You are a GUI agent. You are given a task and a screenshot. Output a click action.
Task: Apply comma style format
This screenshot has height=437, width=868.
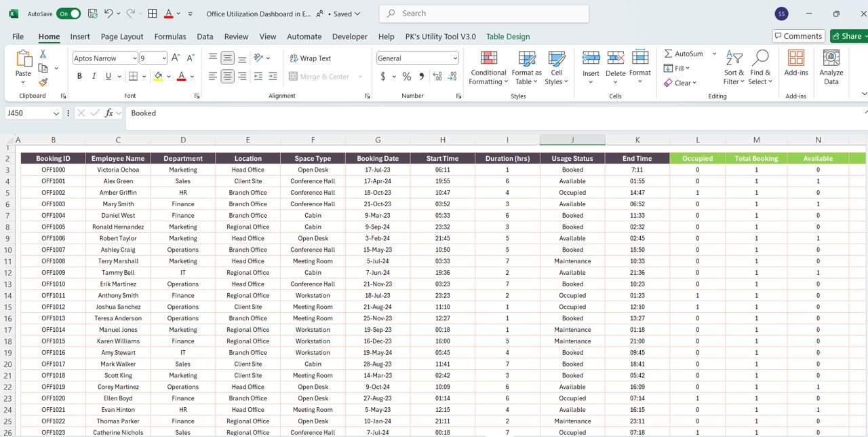(421, 77)
